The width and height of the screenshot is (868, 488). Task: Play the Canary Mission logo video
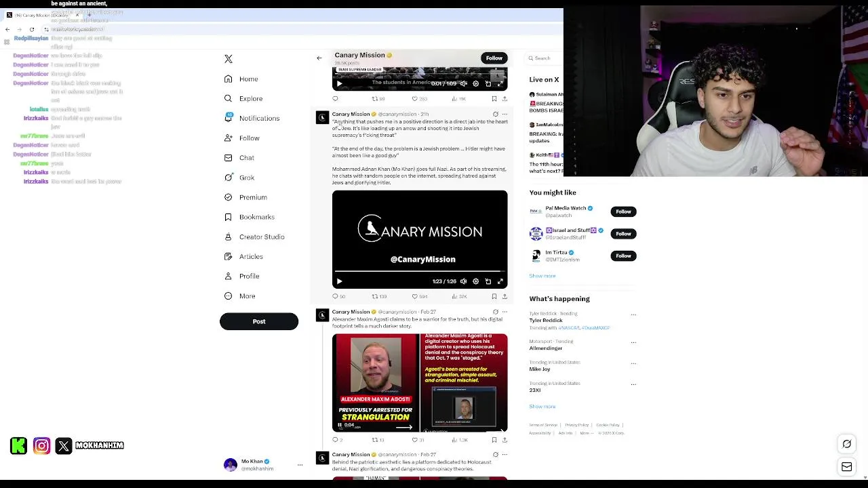click(340, 281)
